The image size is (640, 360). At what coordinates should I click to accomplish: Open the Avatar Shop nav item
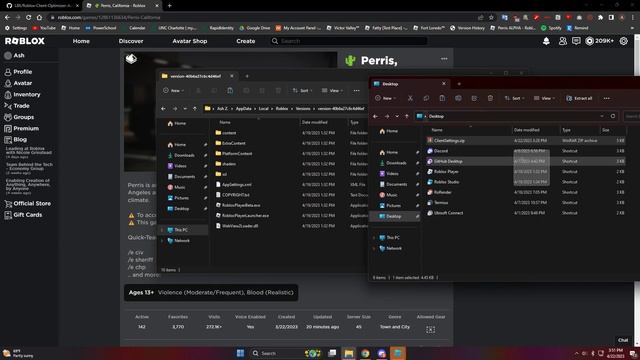[x=189, y=41]
